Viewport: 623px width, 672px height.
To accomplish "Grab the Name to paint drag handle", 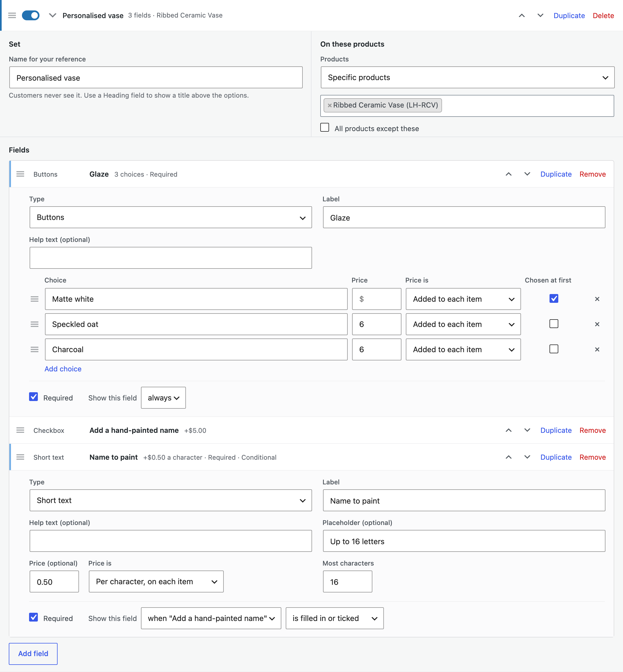I will [x=20, y=457].
